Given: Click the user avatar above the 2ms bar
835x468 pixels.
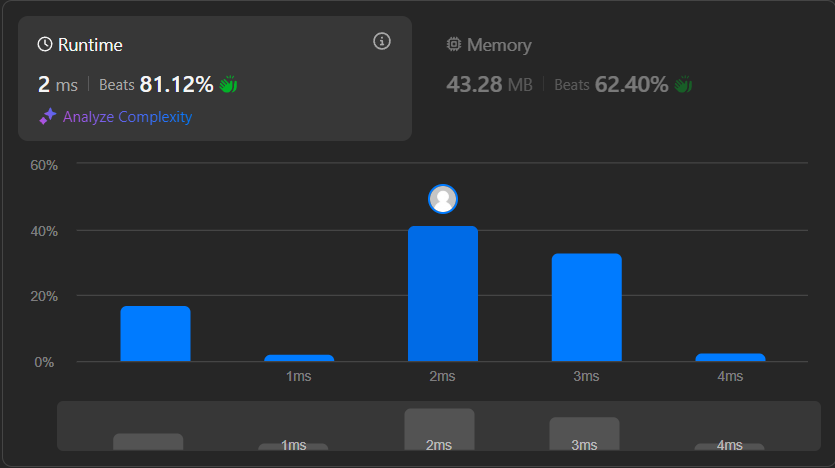Looking at the screenshot, I should point(442,199).
